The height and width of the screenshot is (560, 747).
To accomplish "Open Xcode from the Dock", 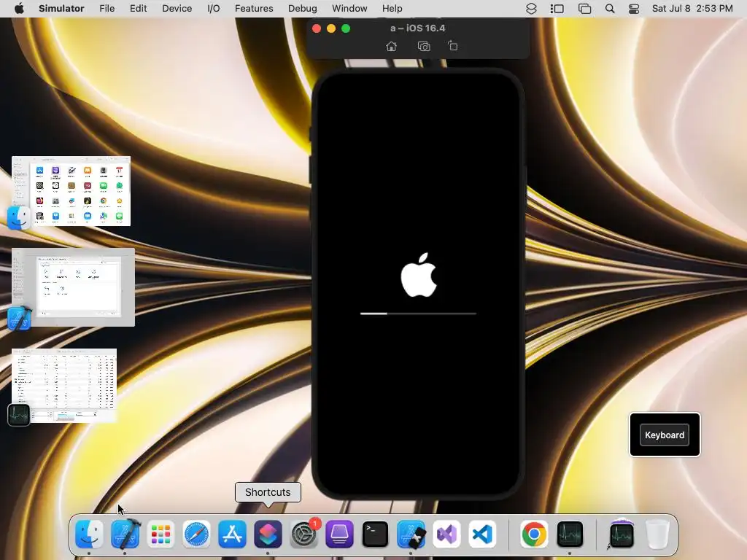I will (x=125, y=534).
